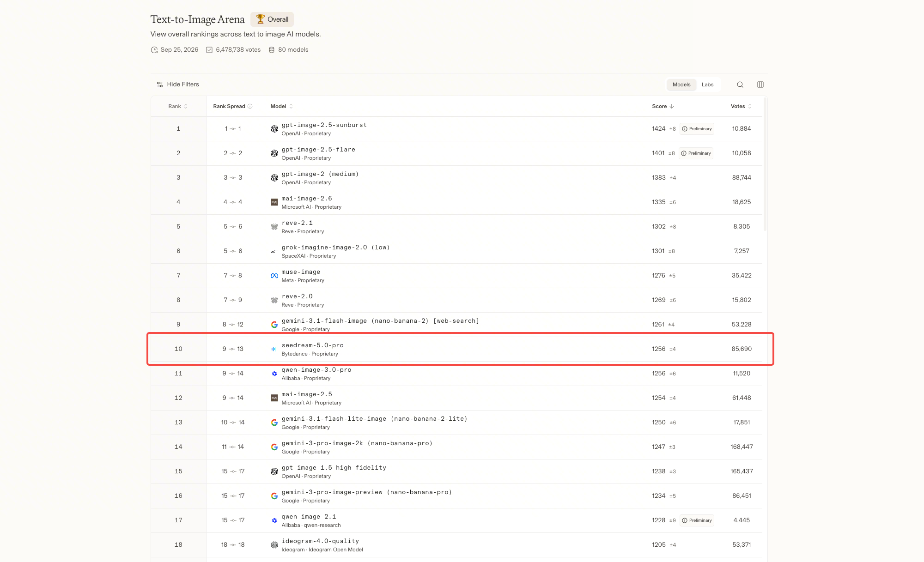Click the 80 models label
This screenshot has width=924, height=562.
(293, 50)
